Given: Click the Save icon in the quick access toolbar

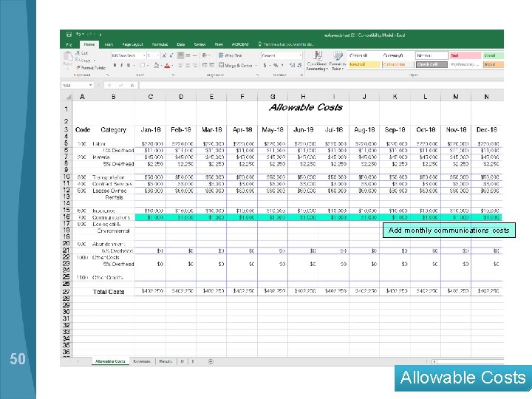Looking at the screenshot, I should [x=69, y=34].
